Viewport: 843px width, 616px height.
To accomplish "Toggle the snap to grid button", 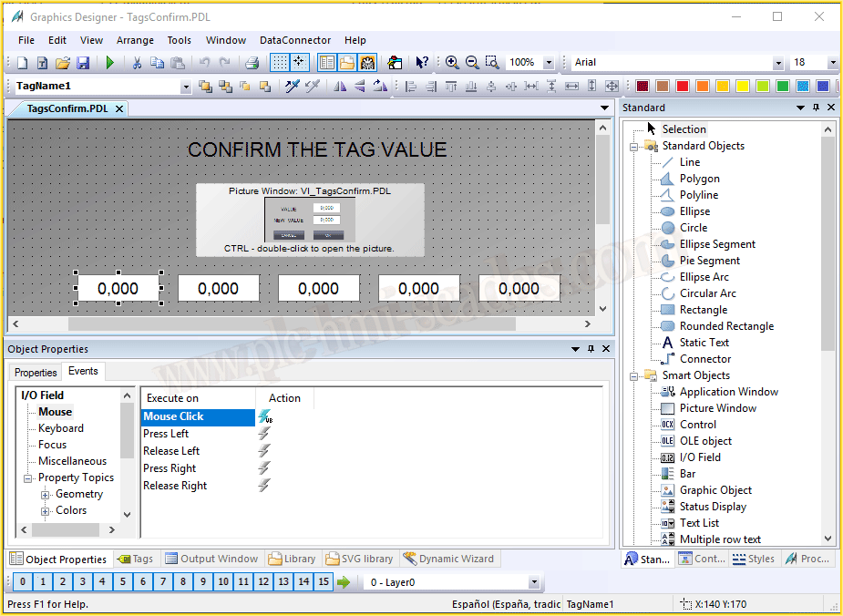I will tap(300, 63).
